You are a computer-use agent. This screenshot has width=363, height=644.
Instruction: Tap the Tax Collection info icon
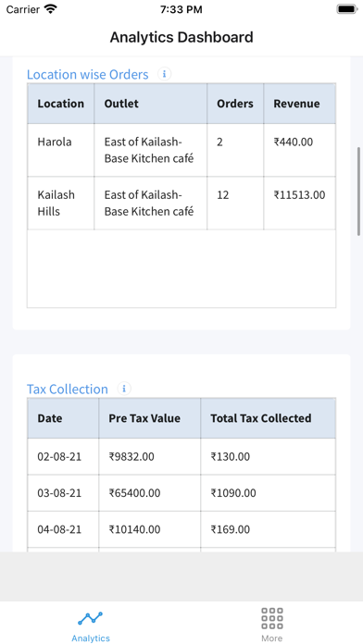(x=124, y=389)
